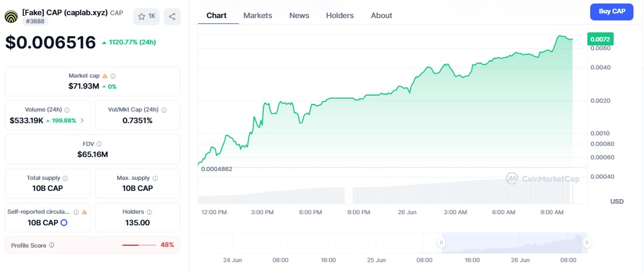The width and height of the screenshot is (644, 275).
Task: Switch to the Markets tab
Action: click(257, 16)
